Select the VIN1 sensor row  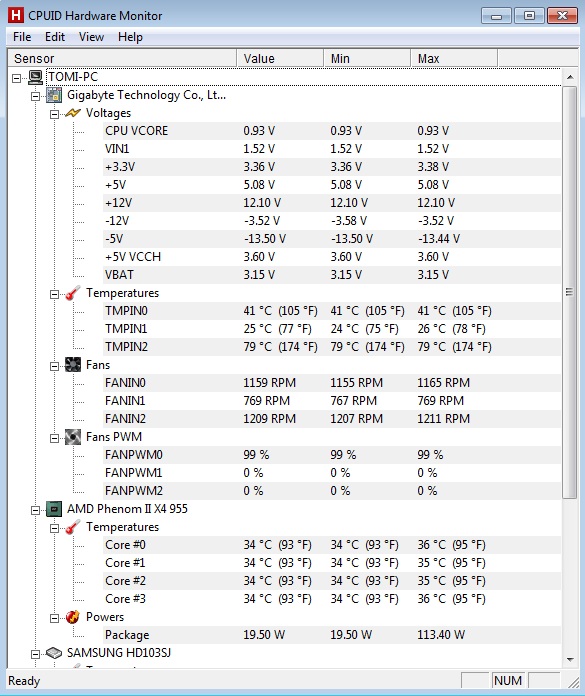tap(332, 149)
